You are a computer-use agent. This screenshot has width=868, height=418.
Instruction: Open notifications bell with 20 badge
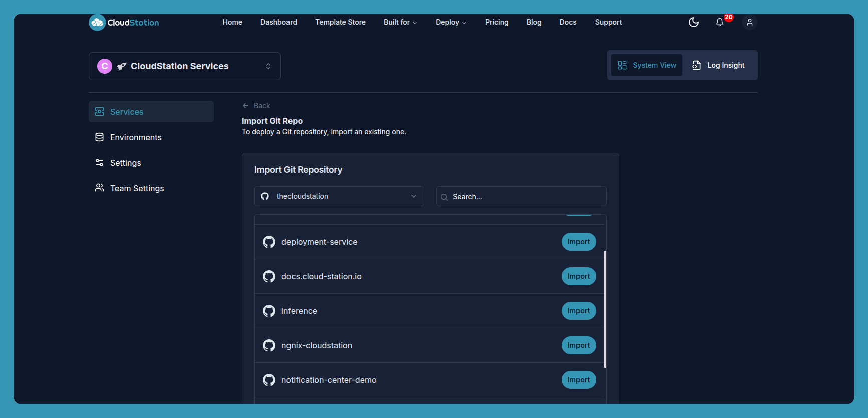(x=720, y=22)
